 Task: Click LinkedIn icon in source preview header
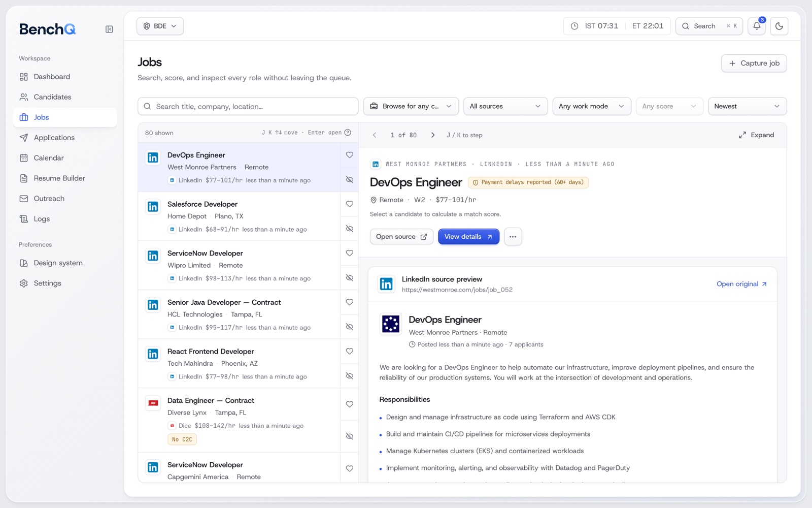[386, 284]
